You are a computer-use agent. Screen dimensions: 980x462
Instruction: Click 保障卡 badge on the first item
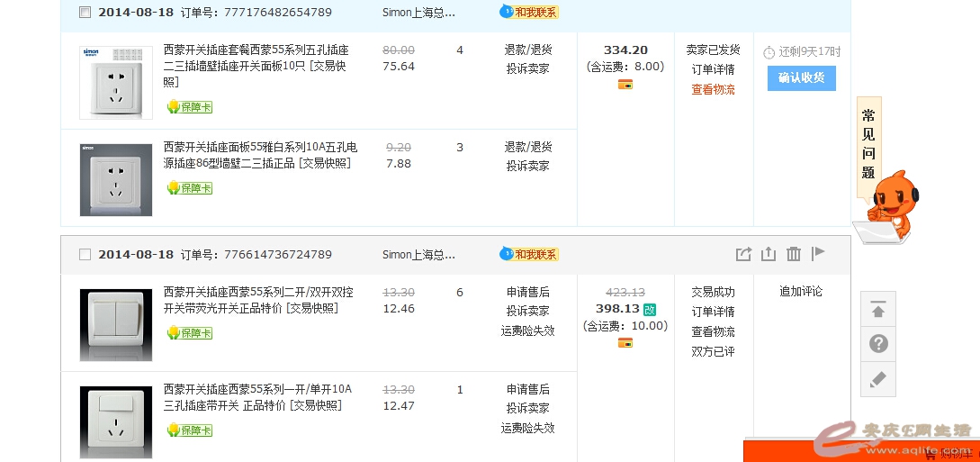tap(190, 107)
